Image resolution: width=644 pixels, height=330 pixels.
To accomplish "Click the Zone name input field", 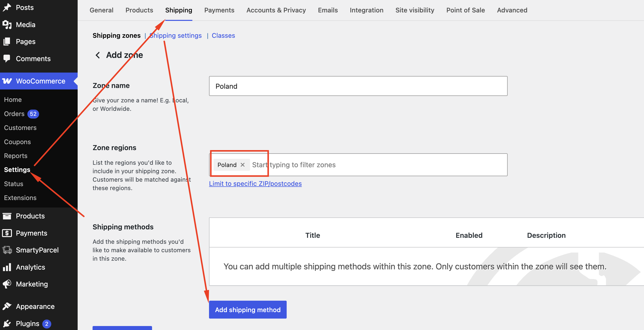I will (358, 86).
